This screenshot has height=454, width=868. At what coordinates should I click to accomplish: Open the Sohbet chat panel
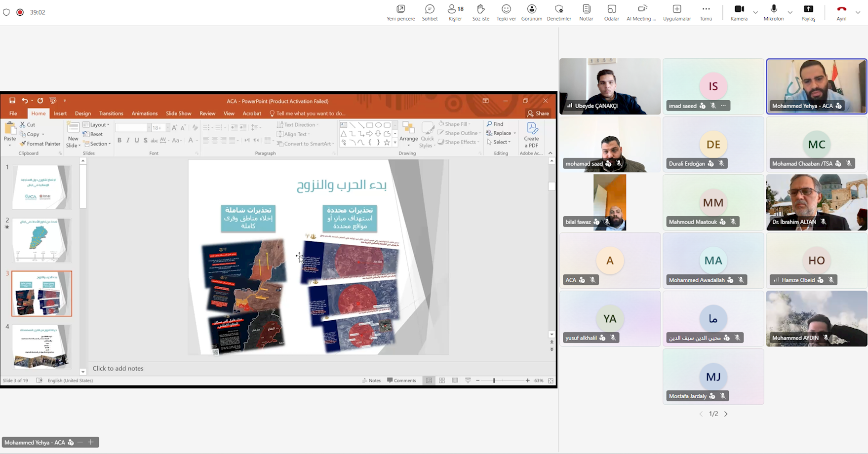tap(430, 13)
